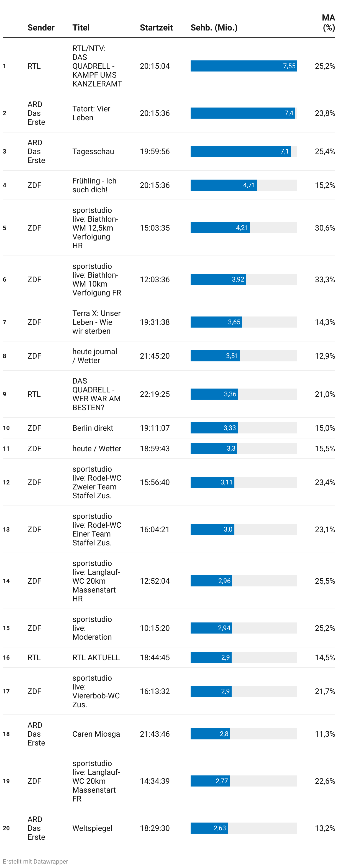Click the 4,71 bar in row 4
The height and width of the screenshot is (868, 338).
[223, 185]
